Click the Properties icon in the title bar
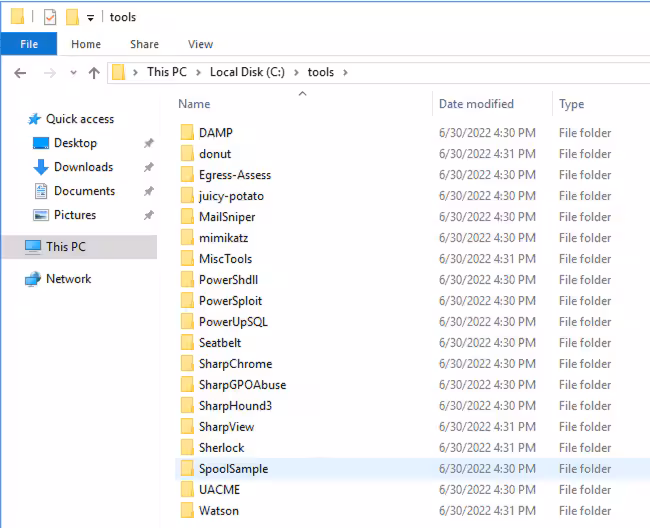This screenshot has width=650, height=528. tap(49, 17)
